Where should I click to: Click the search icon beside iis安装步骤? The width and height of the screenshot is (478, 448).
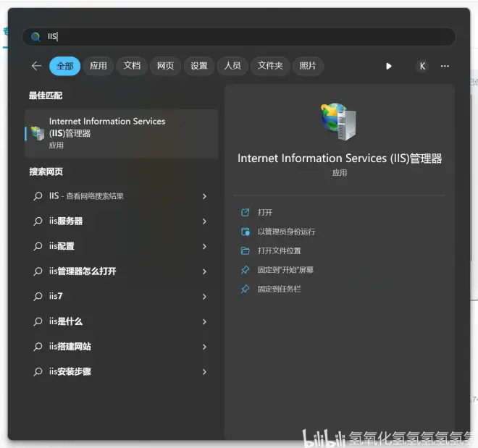[x=38, y=371]
